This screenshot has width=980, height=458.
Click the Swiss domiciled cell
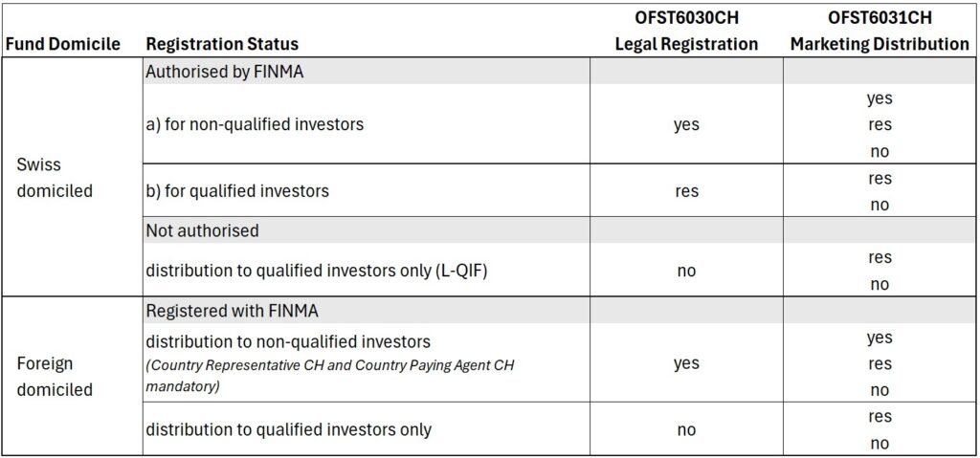click(x=55, y=178)
